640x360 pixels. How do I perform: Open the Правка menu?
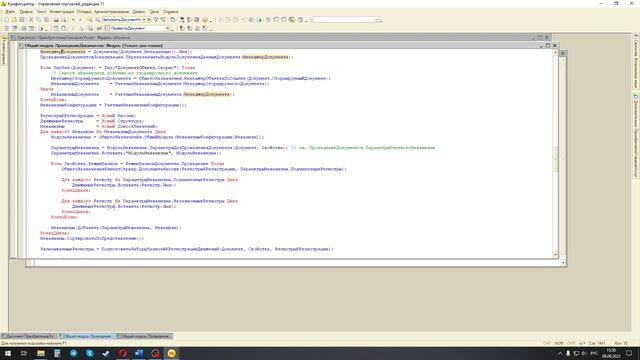click(x=25, y=12)
